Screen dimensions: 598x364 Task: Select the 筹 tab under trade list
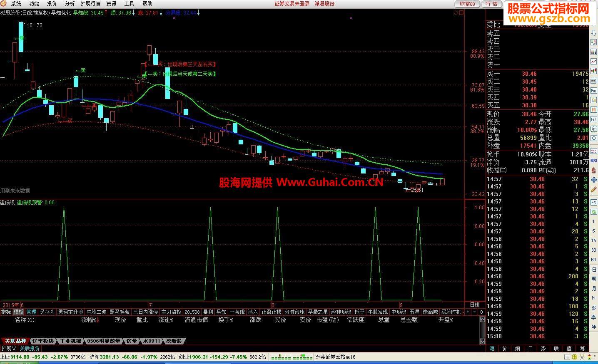pyautogui.click(x=582, y=349)
